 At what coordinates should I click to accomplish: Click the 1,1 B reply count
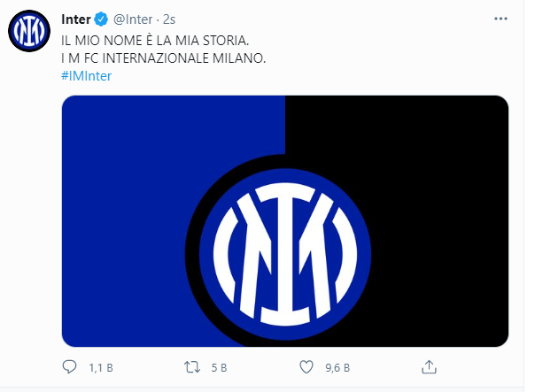99,366
